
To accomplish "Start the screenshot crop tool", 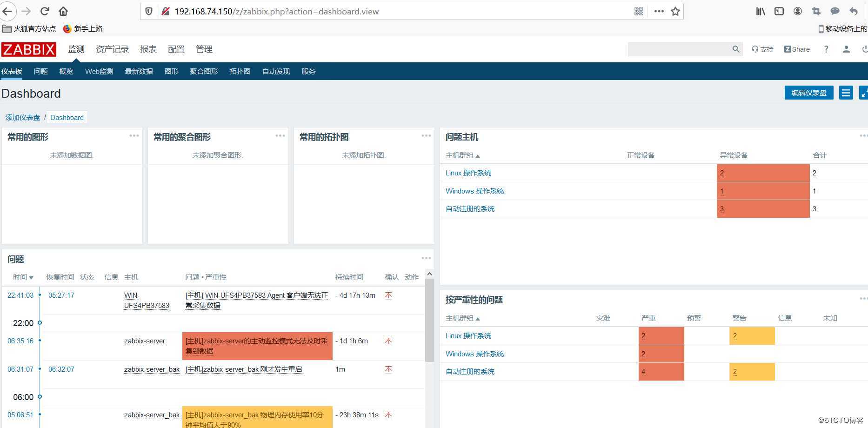I will pos(816,11).
